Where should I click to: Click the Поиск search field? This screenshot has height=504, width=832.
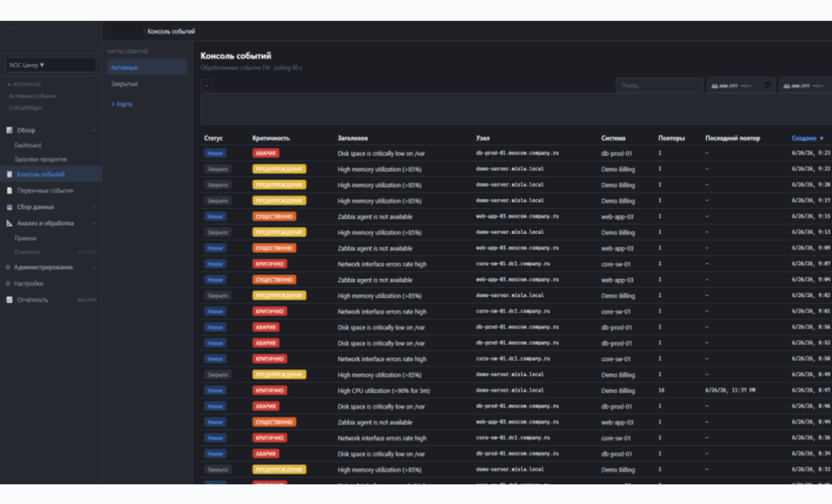click(659, 85)
